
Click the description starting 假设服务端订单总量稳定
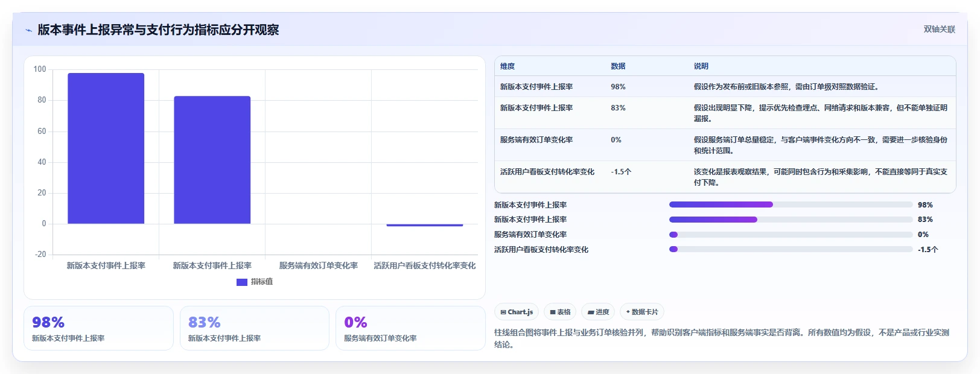click(821, 145)
